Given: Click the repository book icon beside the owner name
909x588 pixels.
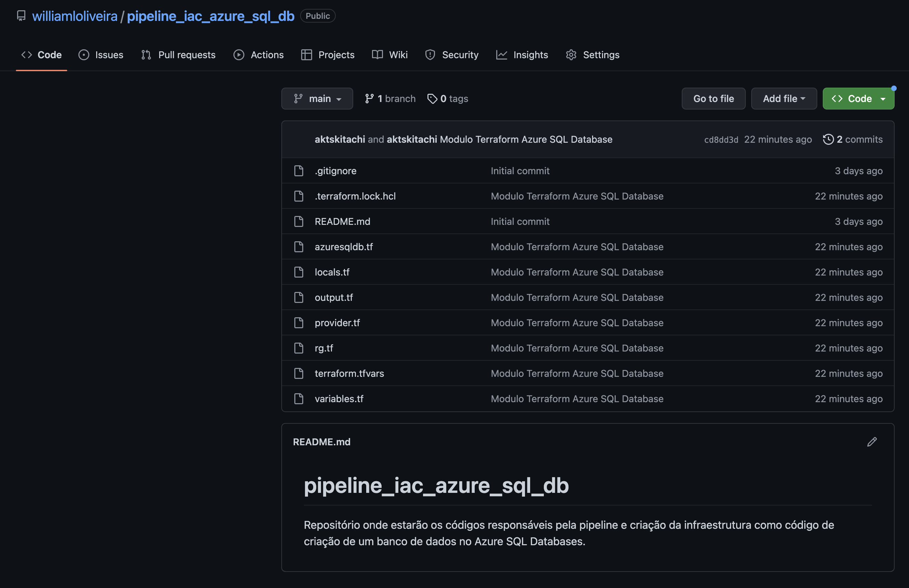Looking at the screenshot, I should click(21, 16).
